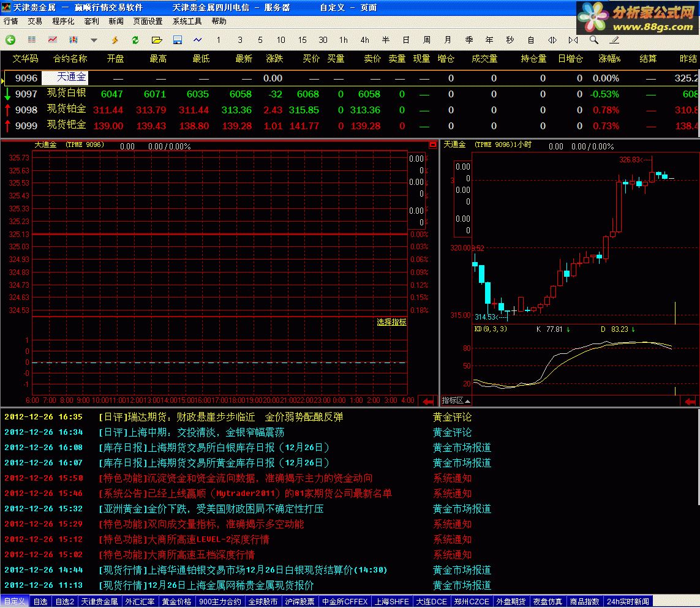Open news 上海中期：交投清淡，金银窄幅震荡
Screen dimensions: 700x608
click(x=191, y=432)
